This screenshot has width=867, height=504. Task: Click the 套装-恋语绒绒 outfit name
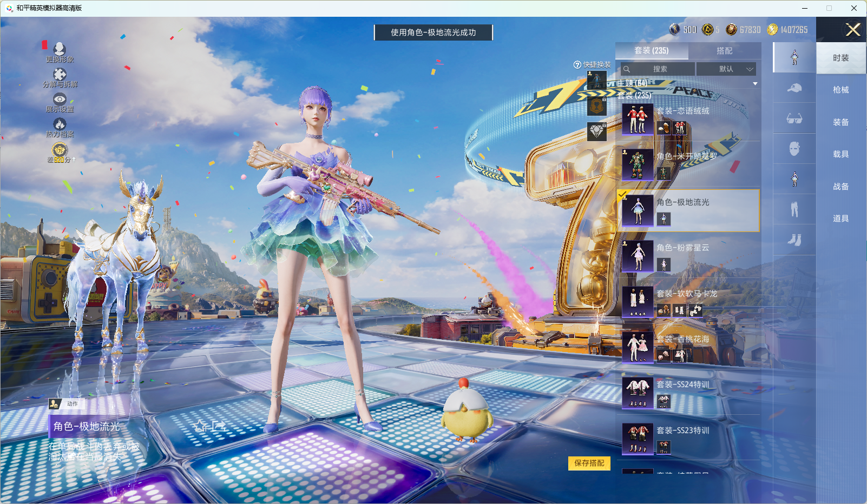pos(683,111)
